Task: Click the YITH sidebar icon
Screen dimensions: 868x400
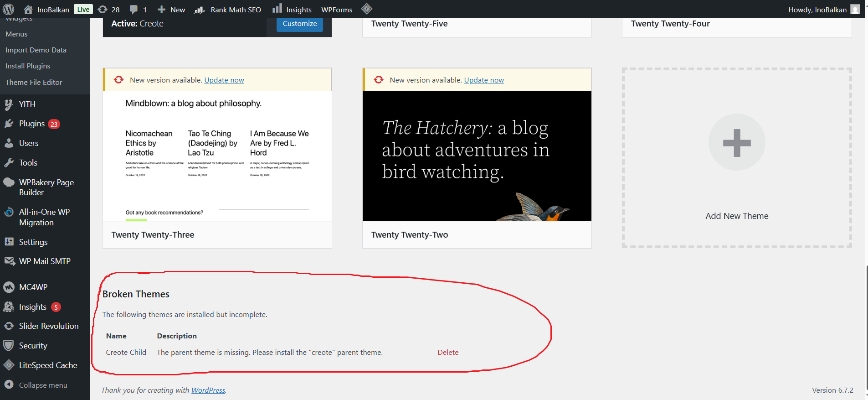Action: click(9, 104)
